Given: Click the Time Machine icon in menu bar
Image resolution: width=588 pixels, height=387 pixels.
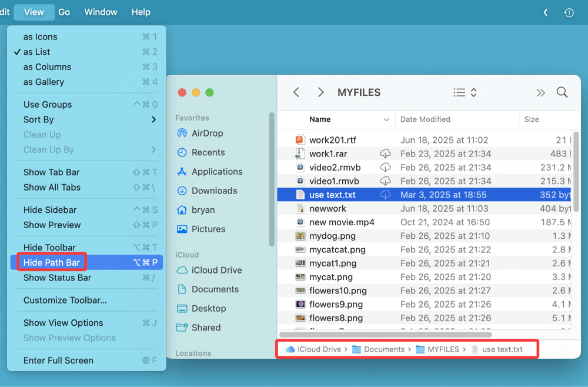Looking at the screenshot, I should [x=569, y=12].
